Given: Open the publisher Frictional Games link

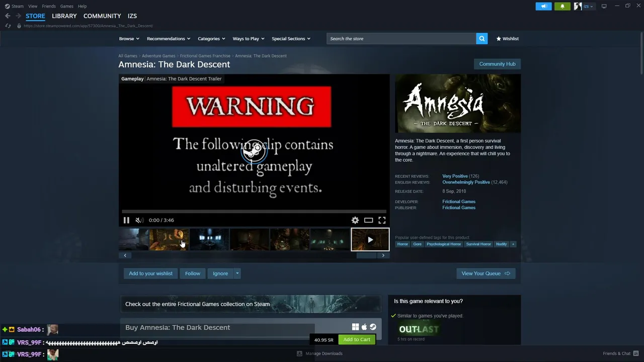Looking at the screenshot, I should [459, 208].
